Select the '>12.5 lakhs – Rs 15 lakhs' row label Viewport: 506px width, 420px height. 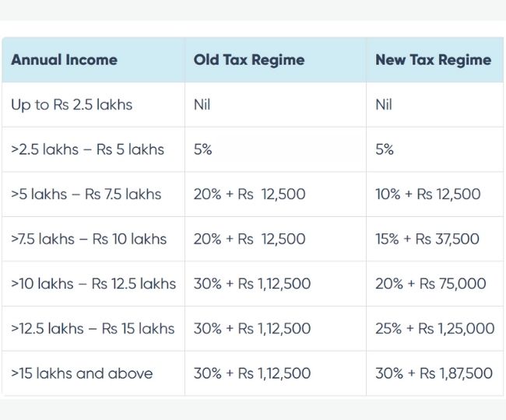(93, 328)
